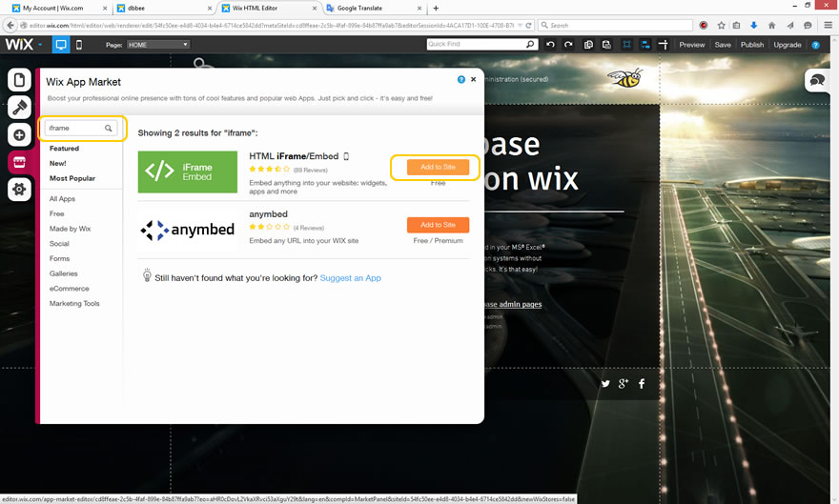
Task: Click the Google Plus icon on the page
Action: 624,383
